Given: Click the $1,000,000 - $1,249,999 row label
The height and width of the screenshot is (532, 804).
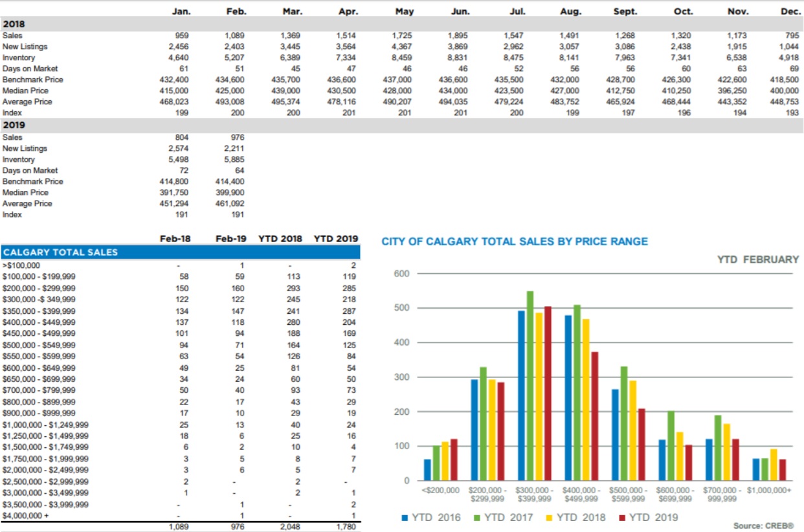Looking at the screenshot, I should click(45, 425).
